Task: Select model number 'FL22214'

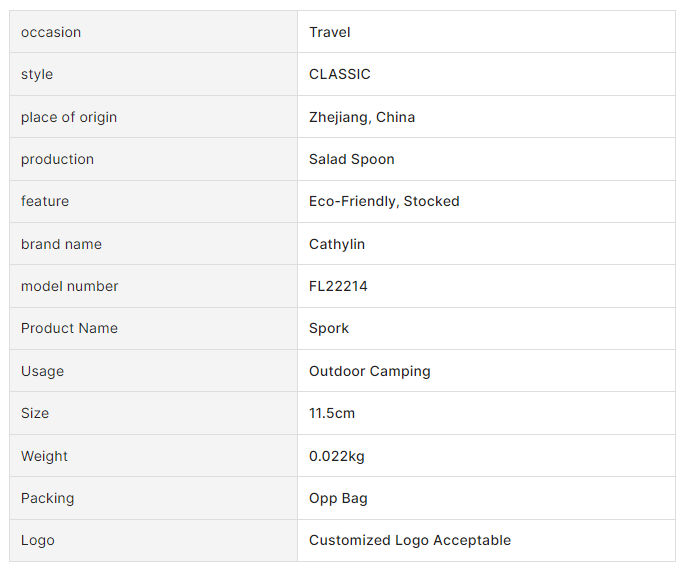Action: coord(338,286)
